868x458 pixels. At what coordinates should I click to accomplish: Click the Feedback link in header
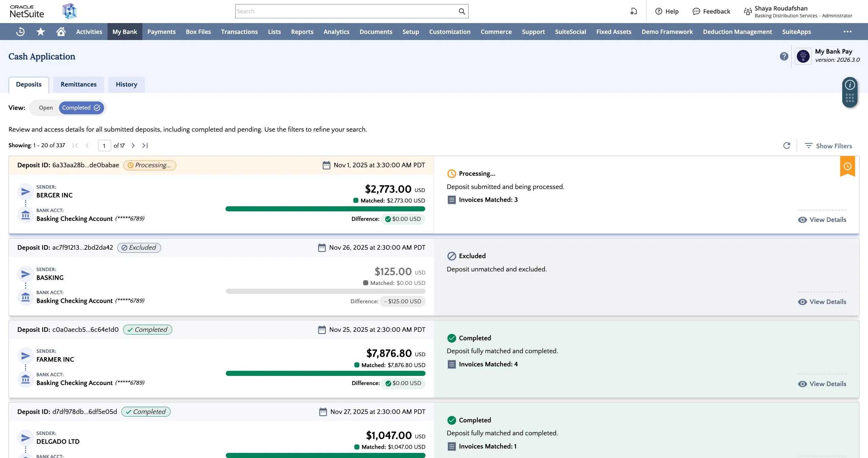(x=716, y=11)
